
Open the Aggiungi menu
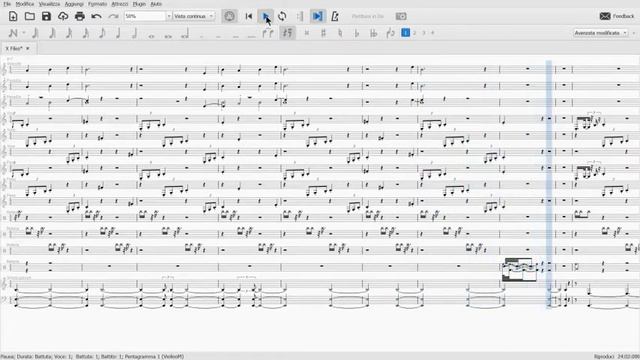[74, 4]
